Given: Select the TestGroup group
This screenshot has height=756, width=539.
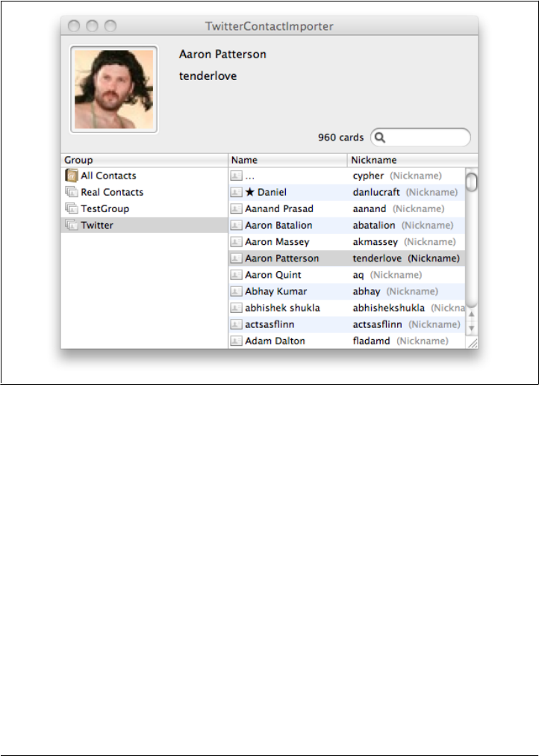Looking at the screenshot, I should [144, 208].
